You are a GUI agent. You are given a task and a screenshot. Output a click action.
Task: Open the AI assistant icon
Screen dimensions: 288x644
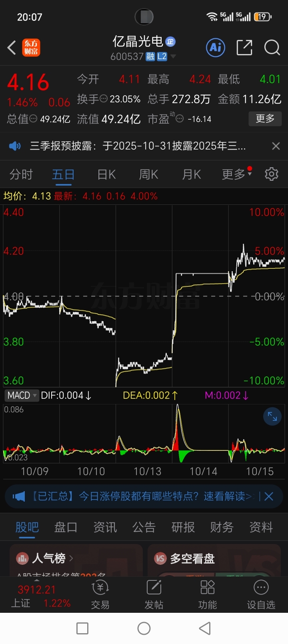(216, 48)
